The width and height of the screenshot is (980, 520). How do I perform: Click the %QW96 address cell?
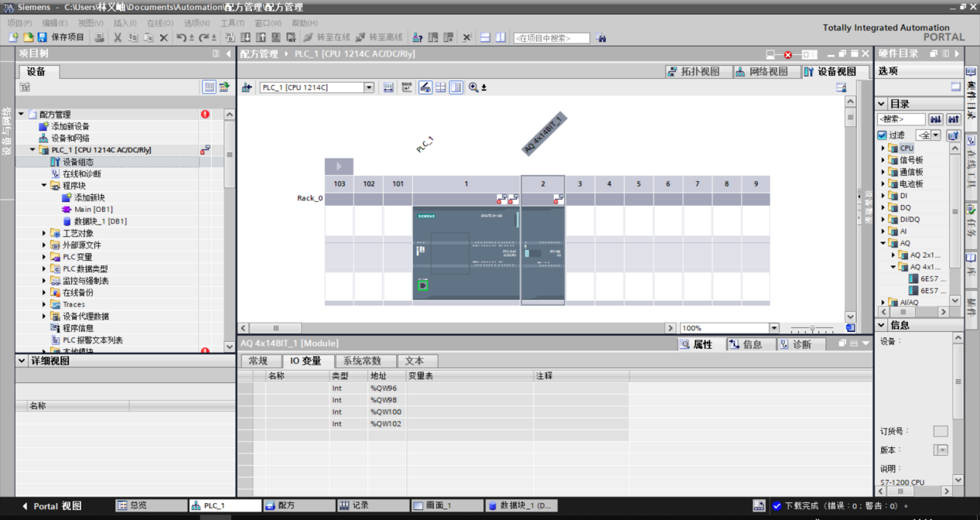387,388
